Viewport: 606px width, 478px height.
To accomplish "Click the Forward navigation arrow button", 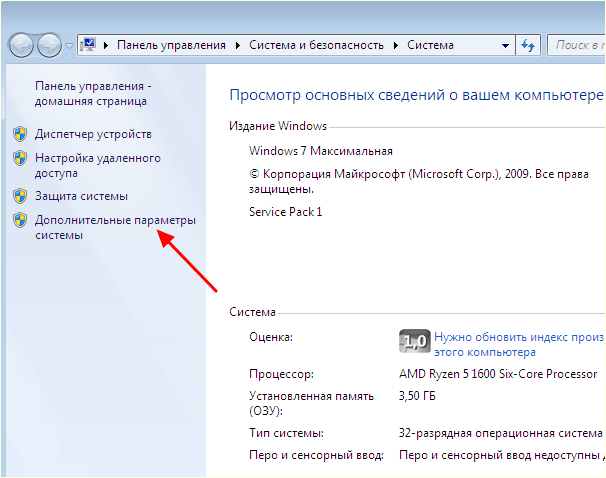I will point(49,45).
